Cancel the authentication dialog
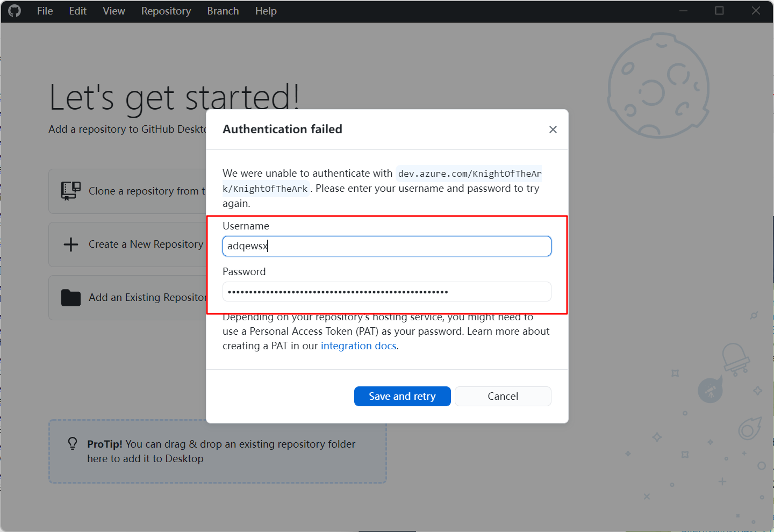774x532 pixels. (503, 397)
